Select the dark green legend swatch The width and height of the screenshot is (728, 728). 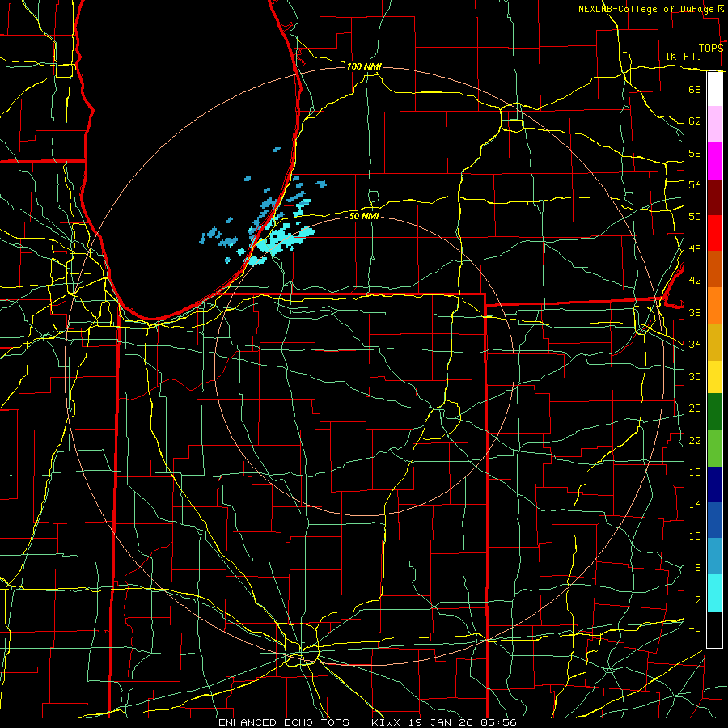[x=714, y=412]
